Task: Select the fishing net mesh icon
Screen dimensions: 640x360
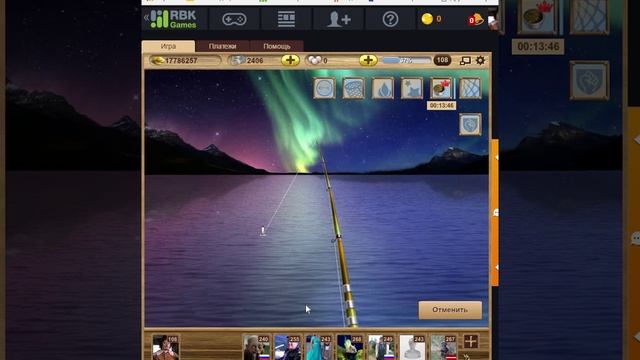Action: 470,88
